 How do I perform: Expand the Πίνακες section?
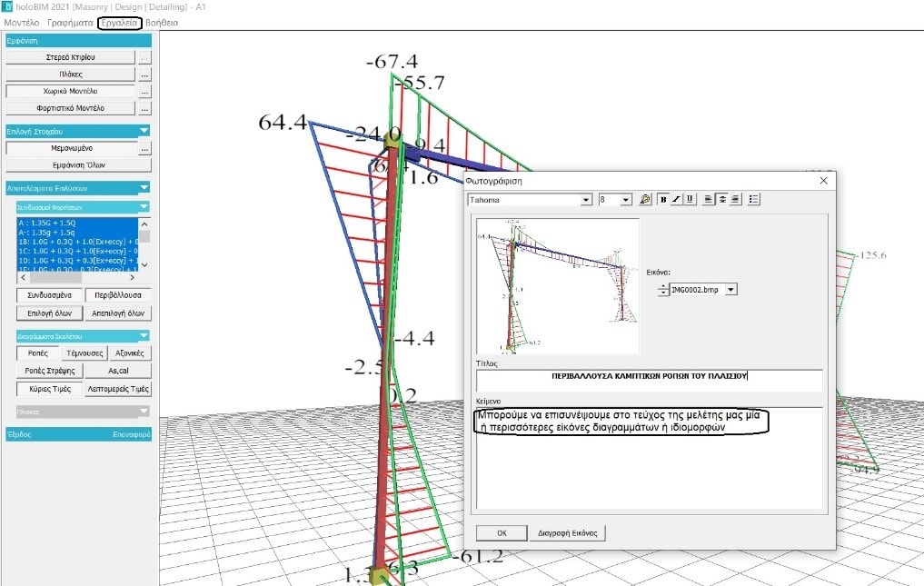(144, 411)
